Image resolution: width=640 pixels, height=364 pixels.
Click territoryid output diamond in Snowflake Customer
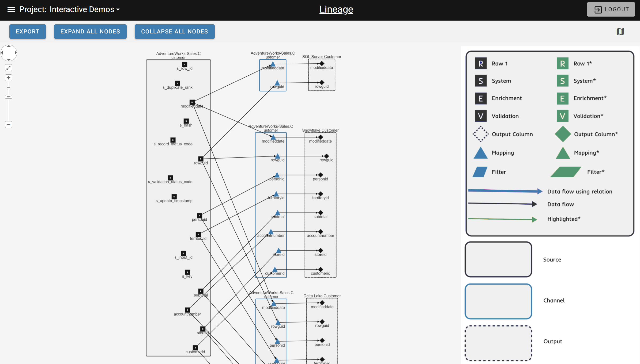click(x=321, y=194)
